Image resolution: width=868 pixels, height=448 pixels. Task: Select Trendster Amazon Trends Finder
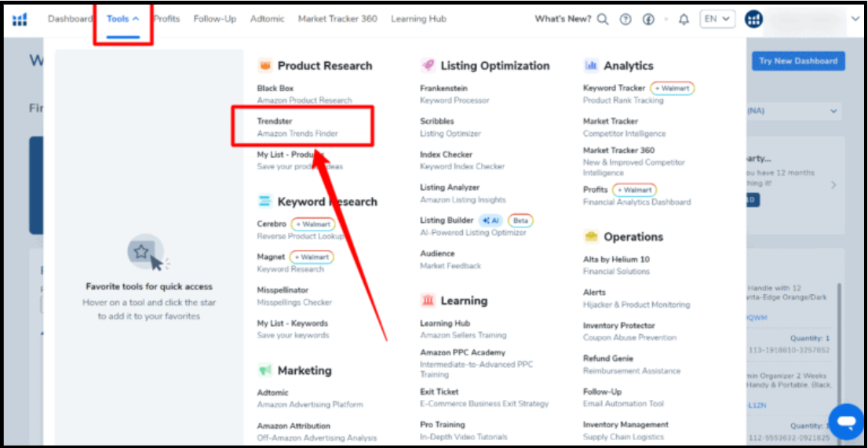[x=297, y=127]
